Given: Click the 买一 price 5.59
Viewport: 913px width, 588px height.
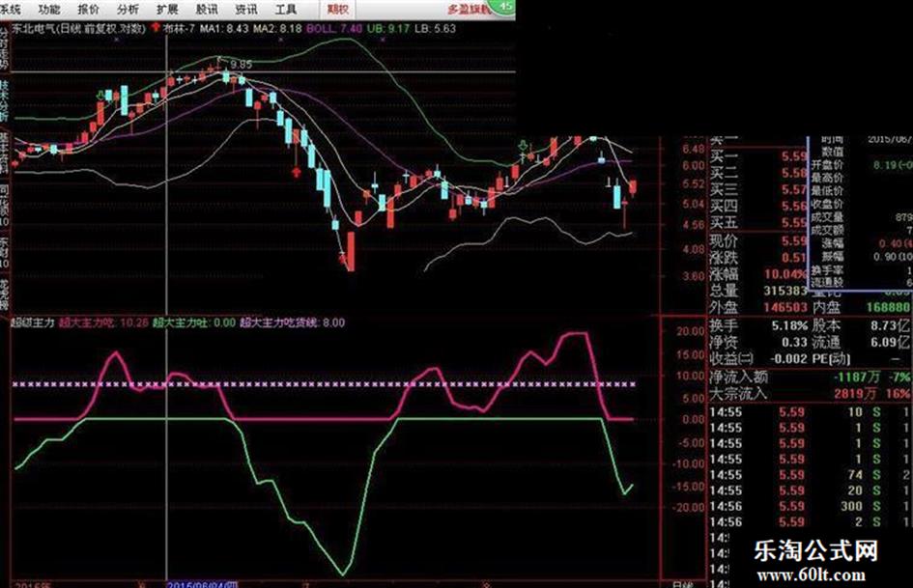Looking at the screenshot, I should [x=794, y=156].
